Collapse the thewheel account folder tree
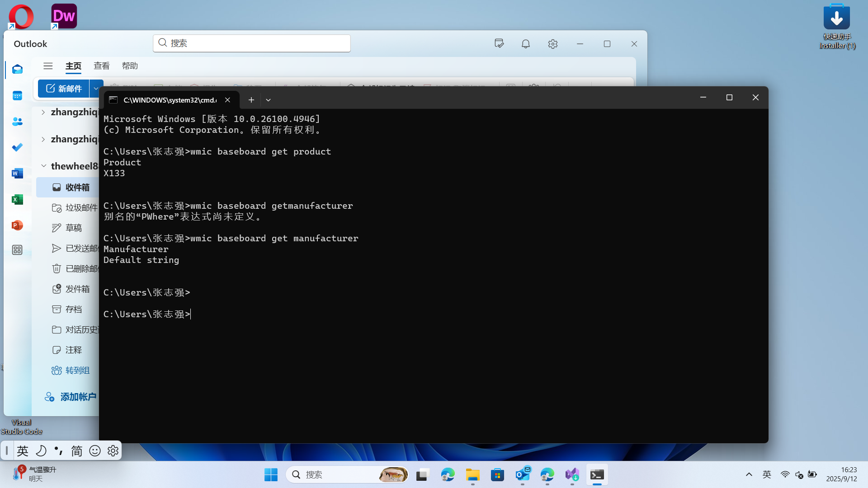The image size is (868, 488). point(43,166)
